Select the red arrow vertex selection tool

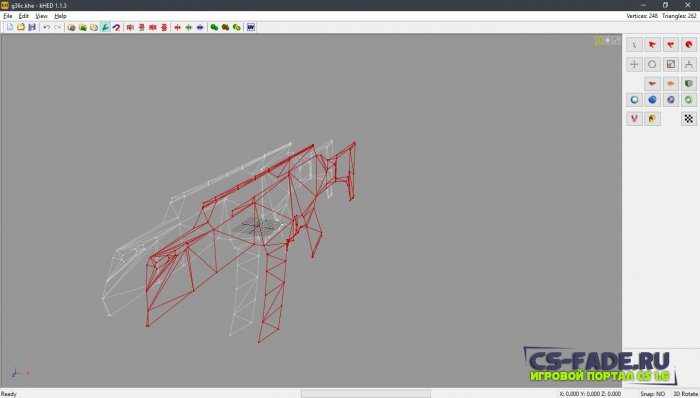click(652, 45)
